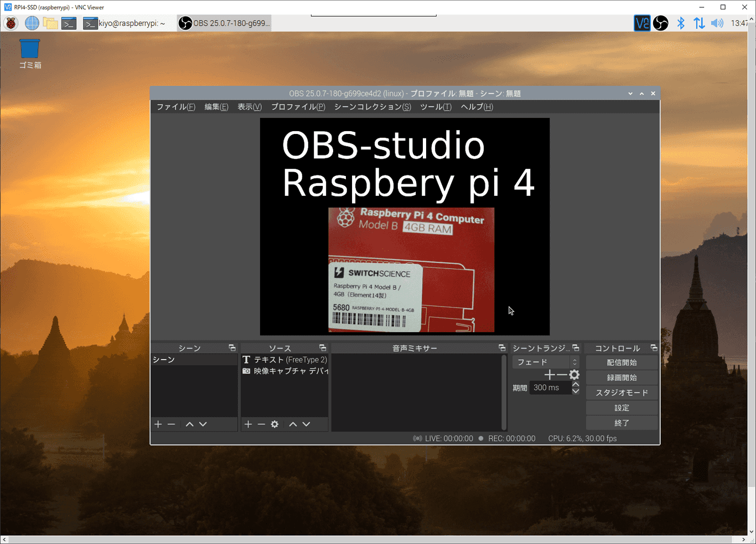Open the ツール menu
Image resolution: width=756 pixels, height=544 pixels.
pyautogui.click(x=436, y=107)
